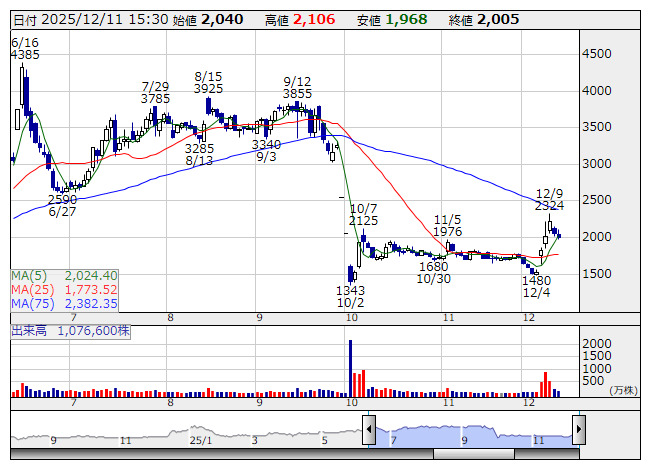
Task: Click the 25/1 marker in overview
Action: [x=201, y=440]
